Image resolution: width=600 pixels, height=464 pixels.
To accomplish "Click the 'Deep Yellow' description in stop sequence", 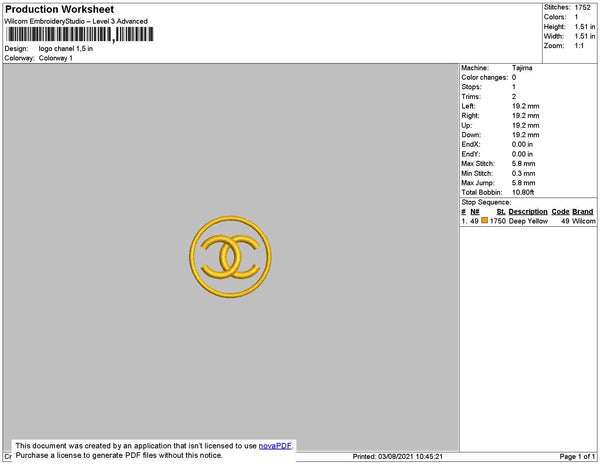I will 528,221.
